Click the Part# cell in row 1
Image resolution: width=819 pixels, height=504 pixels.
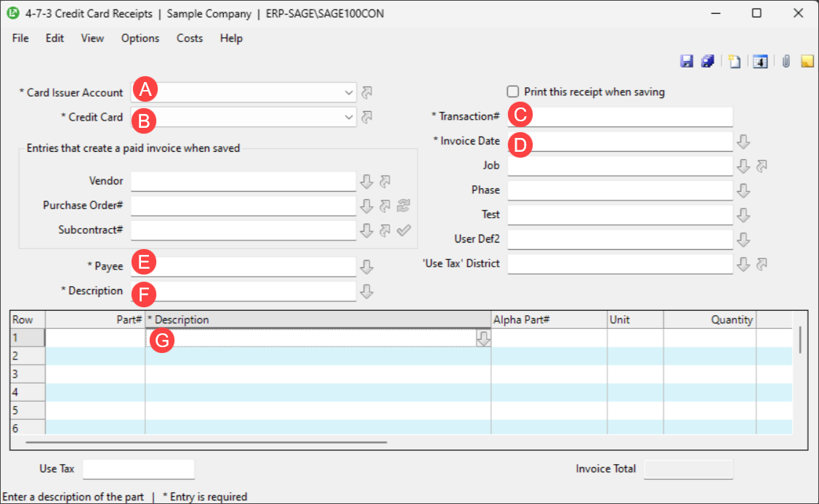[95, 338]
